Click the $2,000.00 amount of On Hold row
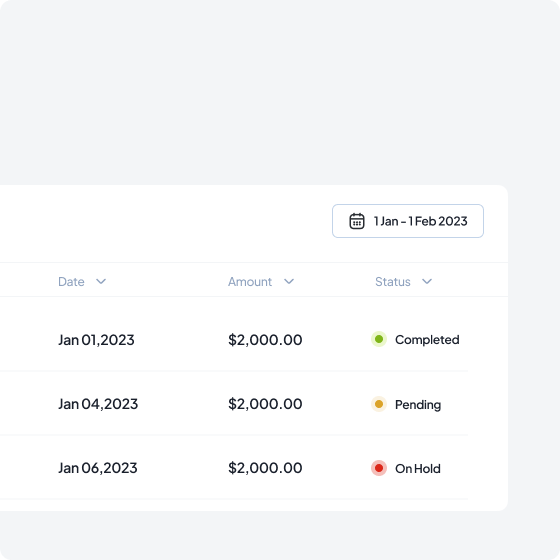The image size is (560, 560). [265, 468]
